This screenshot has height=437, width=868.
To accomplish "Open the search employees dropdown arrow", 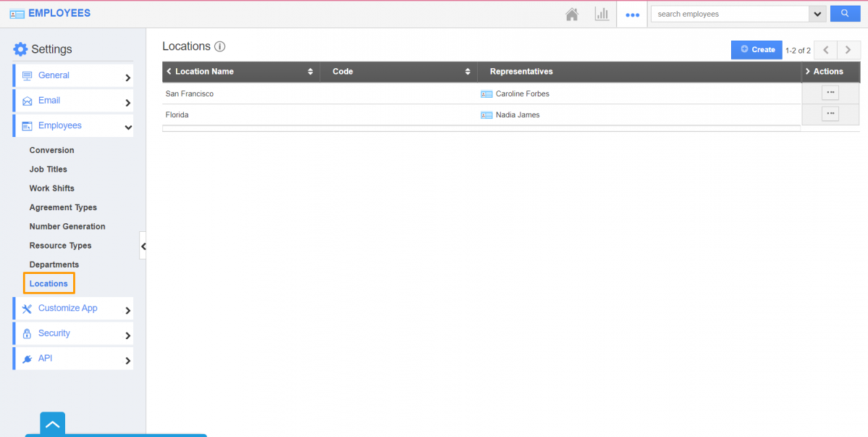I will click(817, 14).
